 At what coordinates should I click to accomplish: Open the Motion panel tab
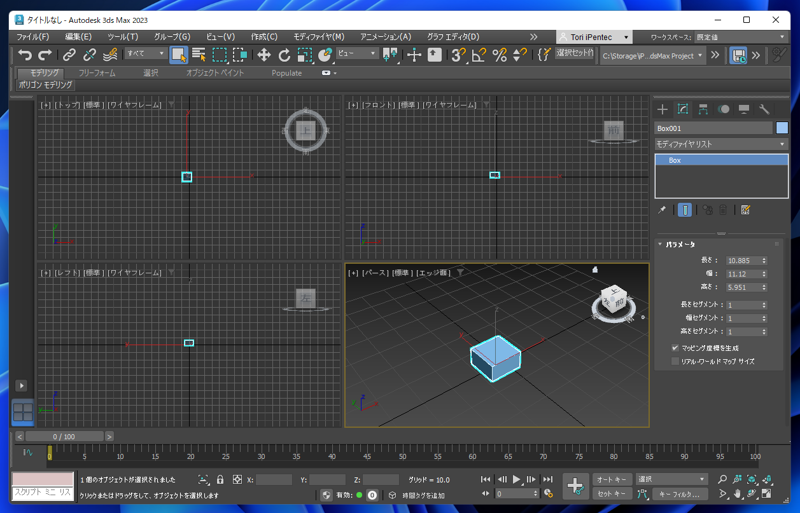(x=723, y=109)
